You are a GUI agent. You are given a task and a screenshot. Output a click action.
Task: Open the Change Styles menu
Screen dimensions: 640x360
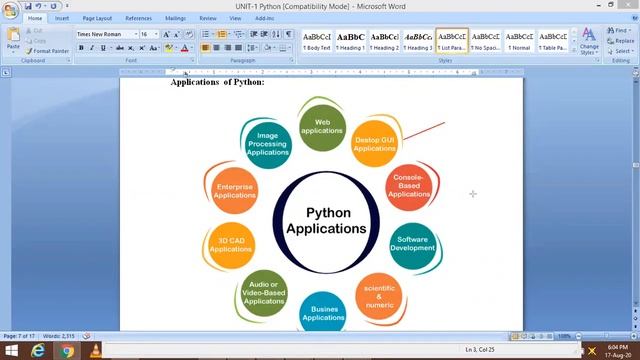pyautogui.click(x=589, y=41)
